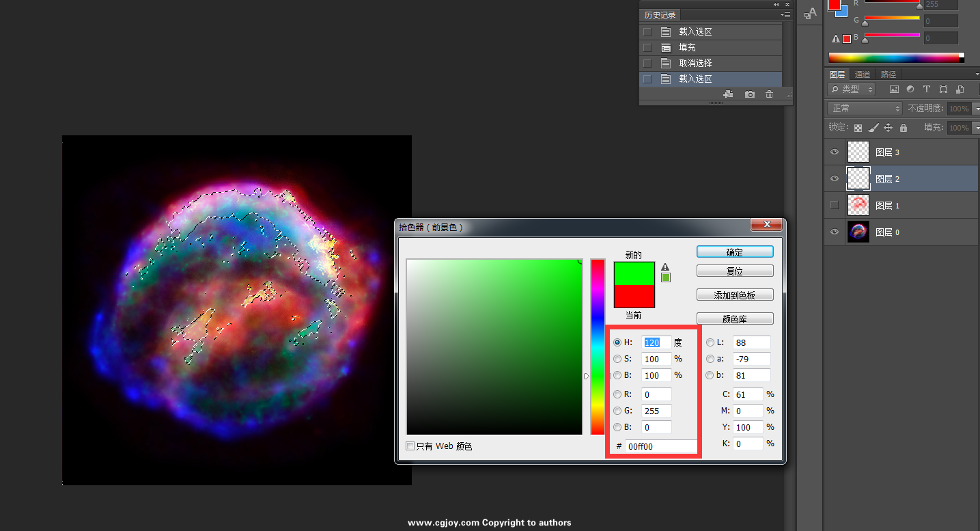980x531 pixels.
Task: Filter layers by pixel layer icon
Action: 894,90
